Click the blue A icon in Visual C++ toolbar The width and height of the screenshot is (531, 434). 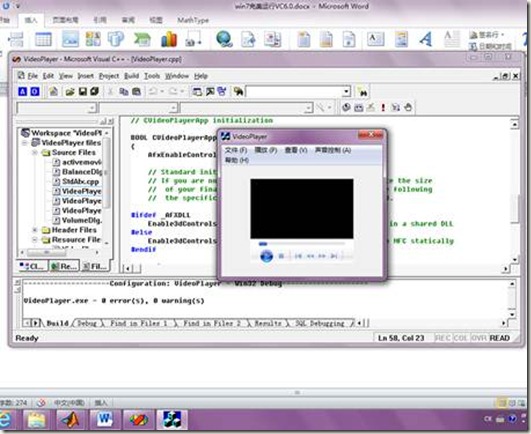click(22, 91)
